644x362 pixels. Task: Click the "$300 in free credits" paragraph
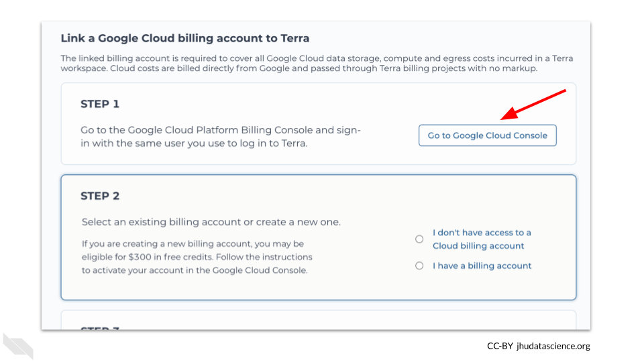tap(197, 257)
